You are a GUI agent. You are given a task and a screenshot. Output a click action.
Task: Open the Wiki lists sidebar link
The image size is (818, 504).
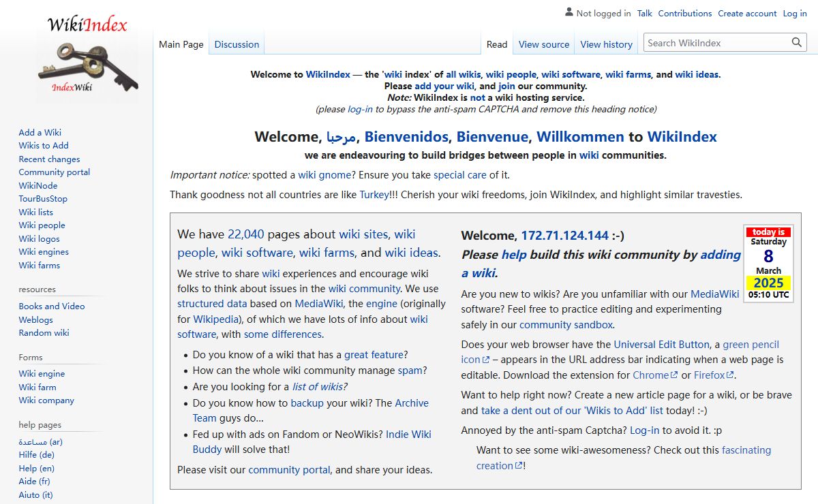point(35,212)
